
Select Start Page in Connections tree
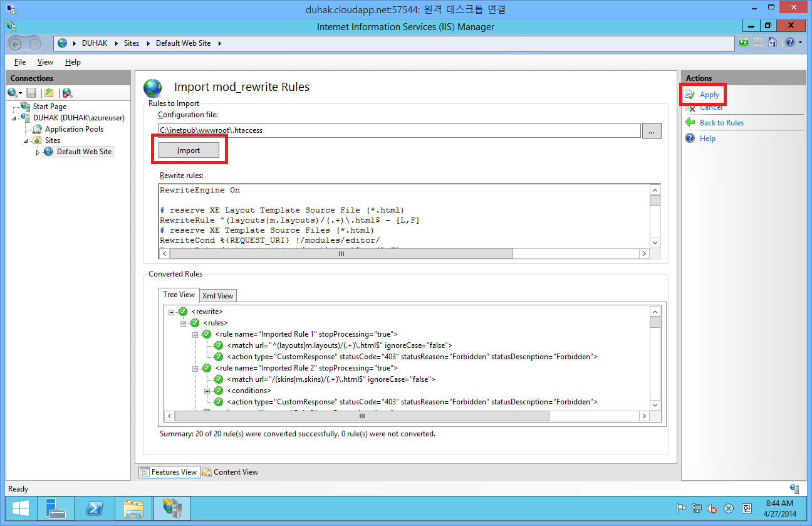click(49, 107)
